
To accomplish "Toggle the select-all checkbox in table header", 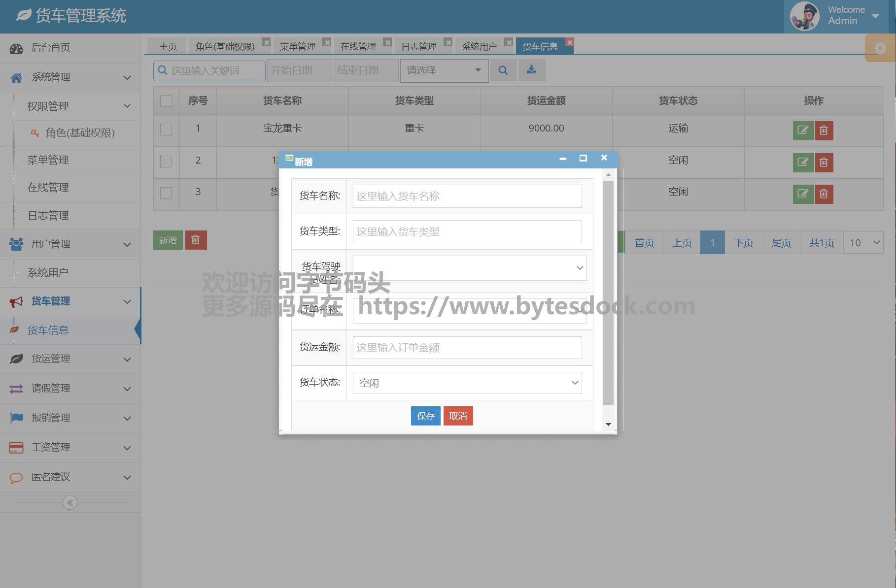I will tap(166, 101).
